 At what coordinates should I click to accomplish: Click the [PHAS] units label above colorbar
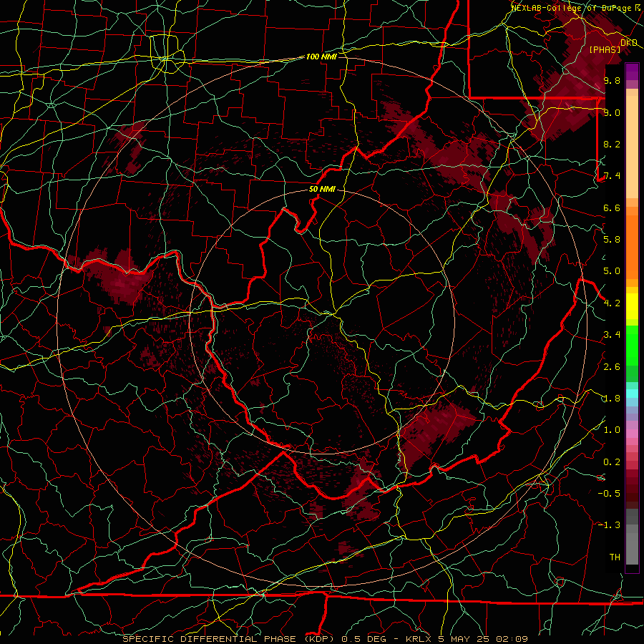tap(605, 49)
